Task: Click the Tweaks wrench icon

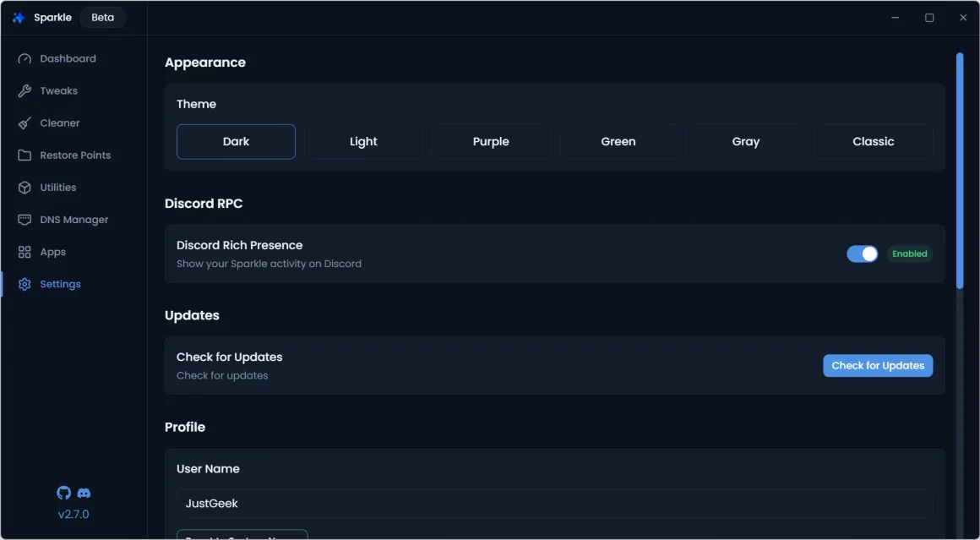Action: pyautogui.click(x=24, y=91)
